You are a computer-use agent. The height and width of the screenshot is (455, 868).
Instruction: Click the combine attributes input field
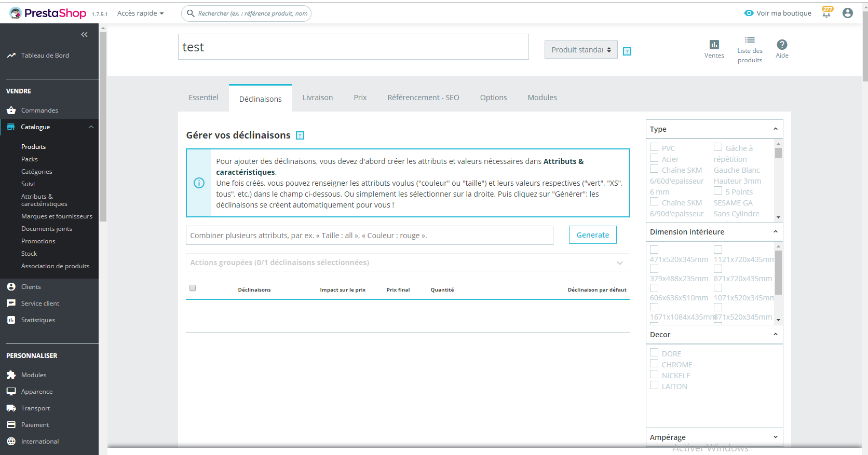tap(370, 235)
